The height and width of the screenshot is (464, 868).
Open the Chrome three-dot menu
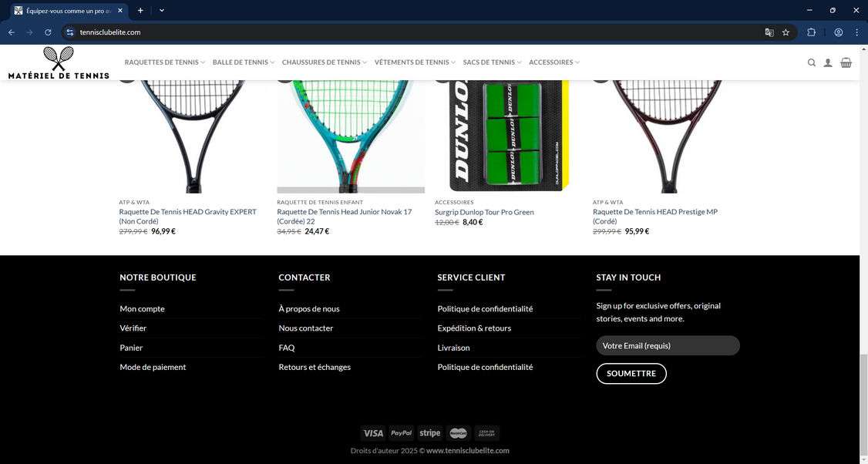857,32
